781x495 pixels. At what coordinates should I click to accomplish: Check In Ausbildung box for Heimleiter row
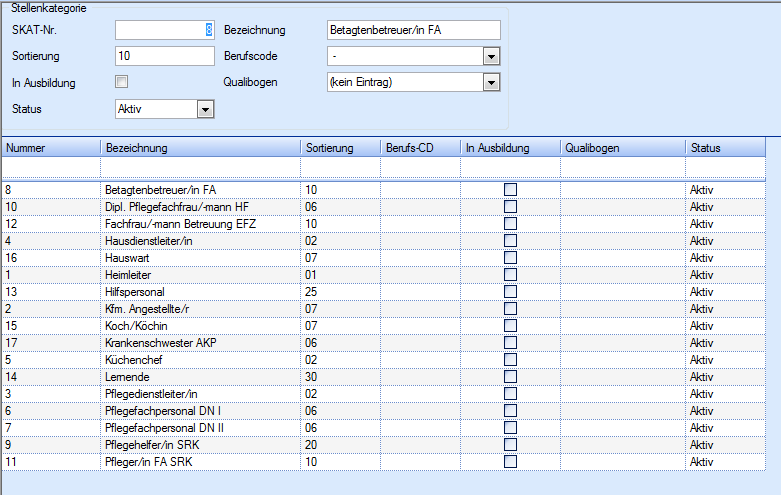point(510,274)
